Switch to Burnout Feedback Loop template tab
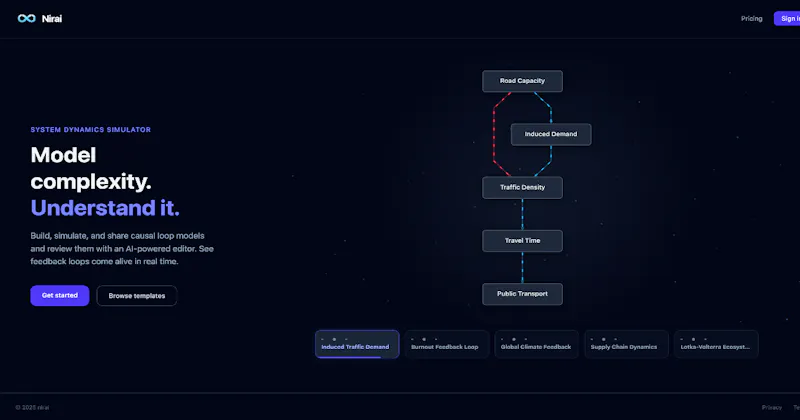The image size is (800, 420). 447,344
